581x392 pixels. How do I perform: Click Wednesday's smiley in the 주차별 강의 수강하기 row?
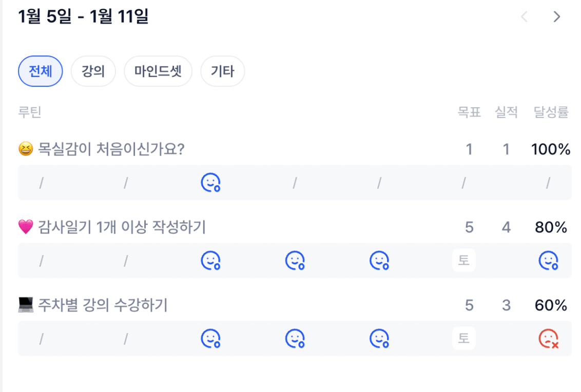[x=210, y=339]
